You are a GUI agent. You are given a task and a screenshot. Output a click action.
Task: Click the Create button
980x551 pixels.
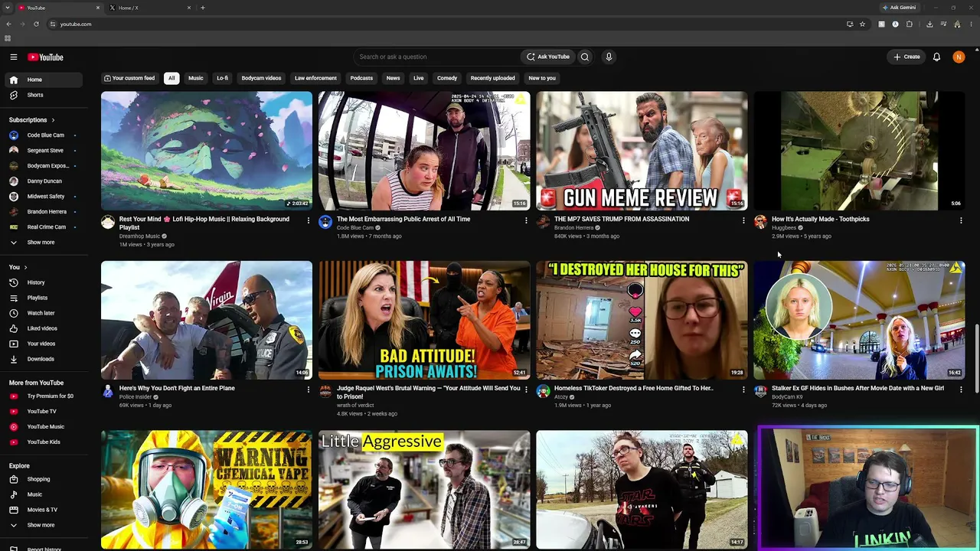click(906, 57)
